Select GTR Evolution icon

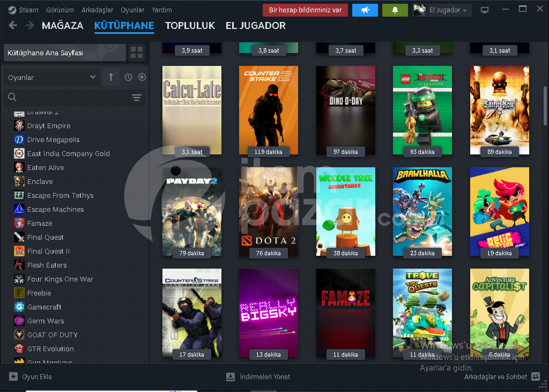[x=19, y=349]
